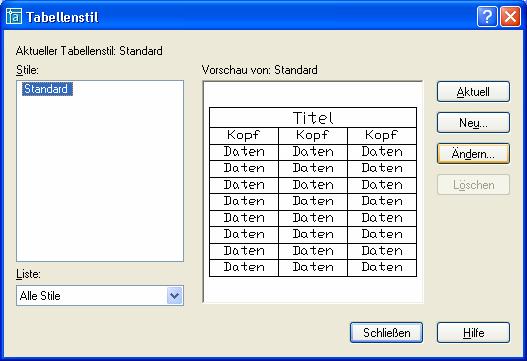The image size is (527, 361).
Task: Create a new style with Neu... button
Action: 473,123
